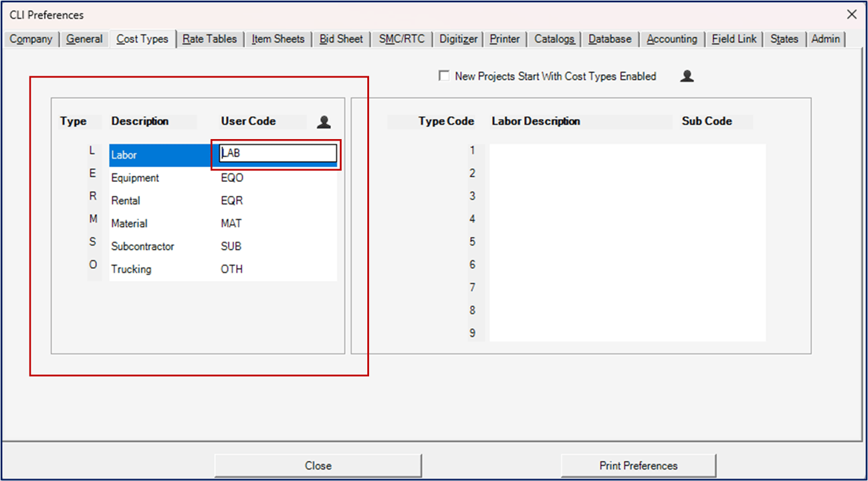The width and height of the screenshot is (868, 481).
Task: Switch to the Field Link tab
Action: (734, 39)
